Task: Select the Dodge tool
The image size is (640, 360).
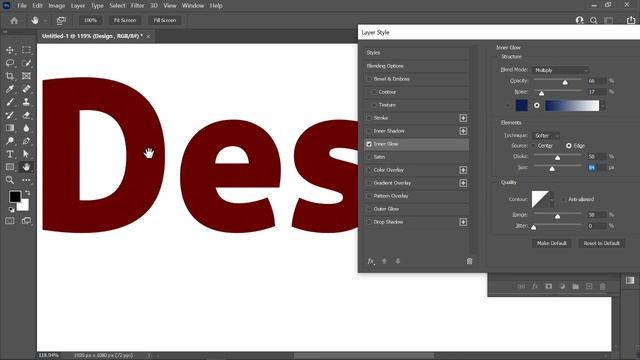Action: coord(10,141)
